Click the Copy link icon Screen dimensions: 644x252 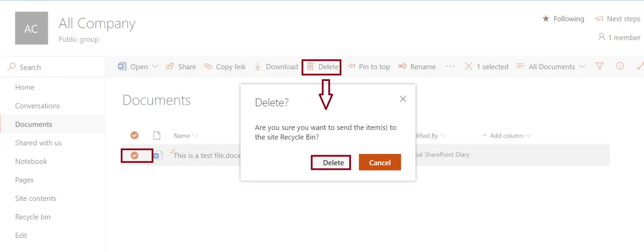click(x=208, y=66)
